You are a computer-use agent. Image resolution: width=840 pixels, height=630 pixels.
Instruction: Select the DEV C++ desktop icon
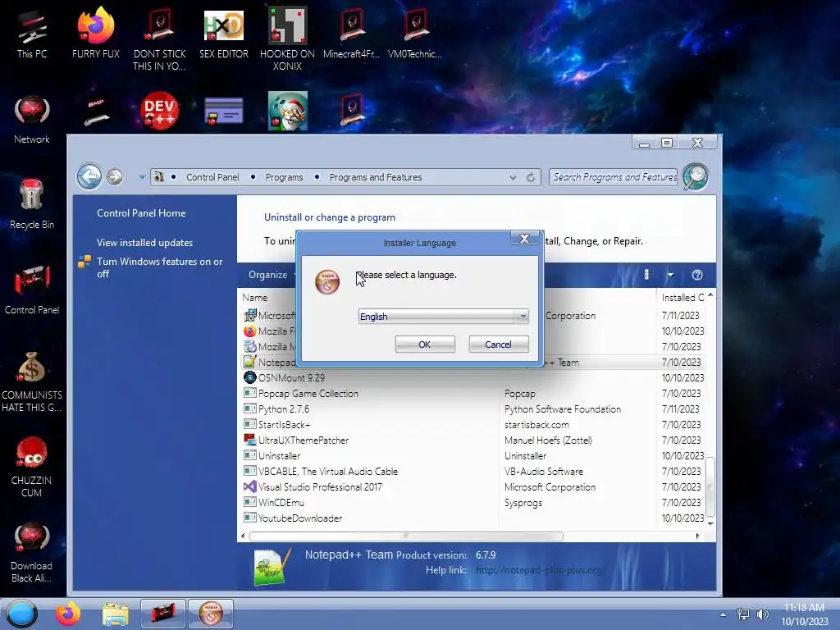point(159,111)
